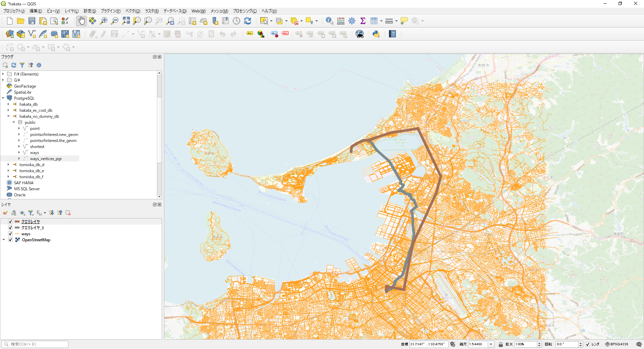Image resolution: width=644 pixels, height=349 pixels.
Task: Open the プロセシング(C) menu
Action: tap(245, 11)
